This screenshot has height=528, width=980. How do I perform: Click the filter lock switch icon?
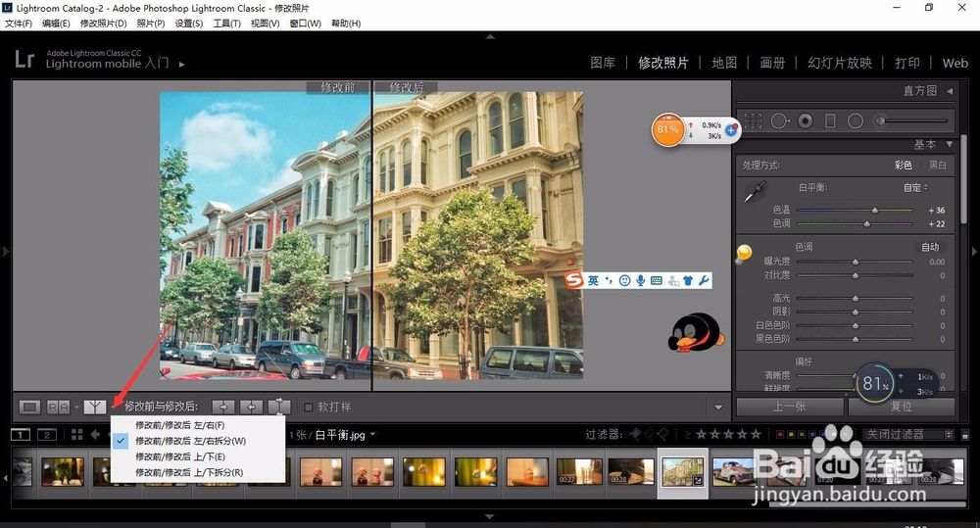[965, 434]
